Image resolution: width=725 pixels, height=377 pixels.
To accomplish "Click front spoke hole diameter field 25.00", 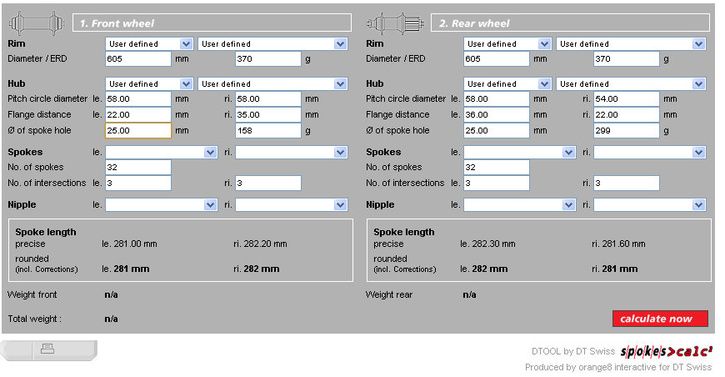I will [x=138, y=130].
